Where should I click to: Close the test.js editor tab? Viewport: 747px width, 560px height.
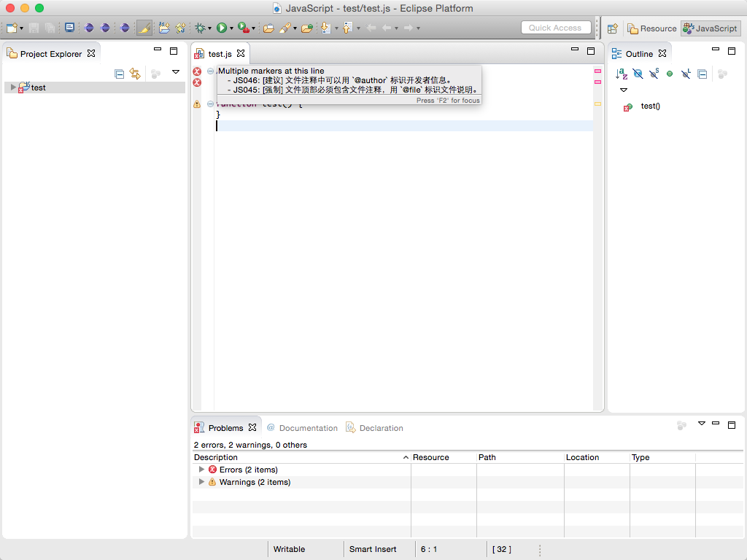pyautogui.click(x=241, y=53)
